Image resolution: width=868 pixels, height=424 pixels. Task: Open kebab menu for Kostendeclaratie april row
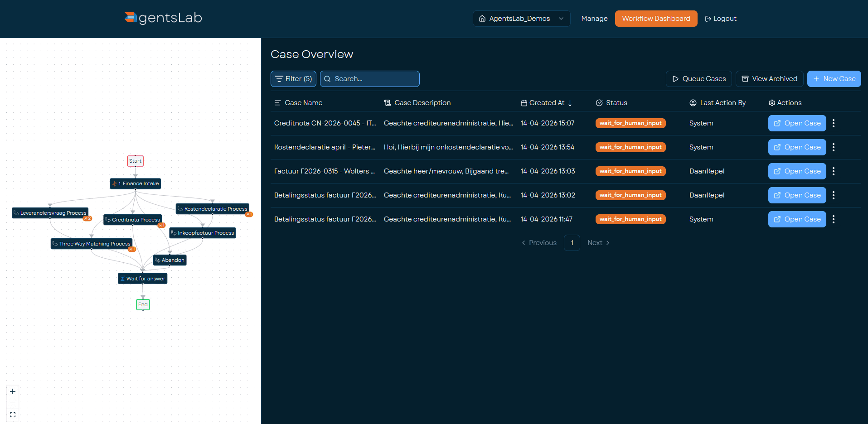[x=833, y=147]
